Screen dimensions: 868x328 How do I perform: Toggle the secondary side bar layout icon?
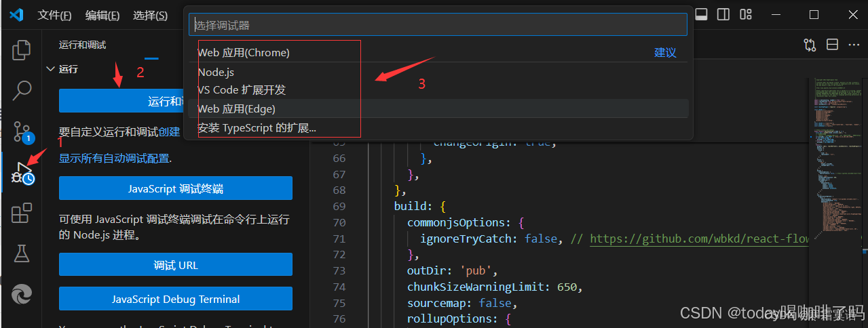click(x=723, y=14)
